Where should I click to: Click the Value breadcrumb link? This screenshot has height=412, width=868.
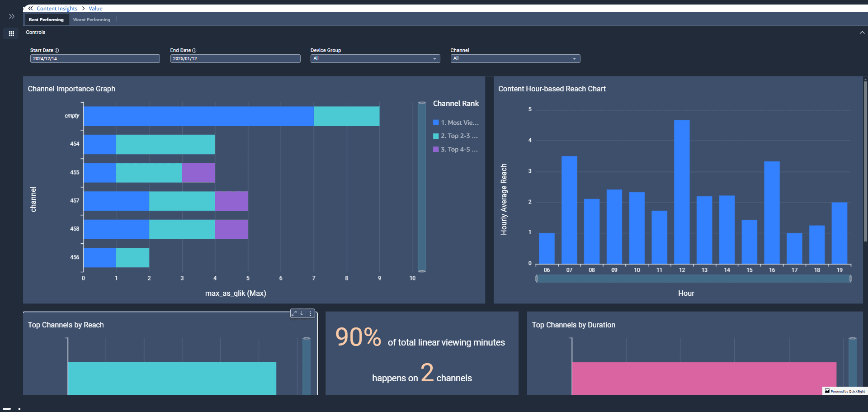pyautogui.click(x=95, y=9)
